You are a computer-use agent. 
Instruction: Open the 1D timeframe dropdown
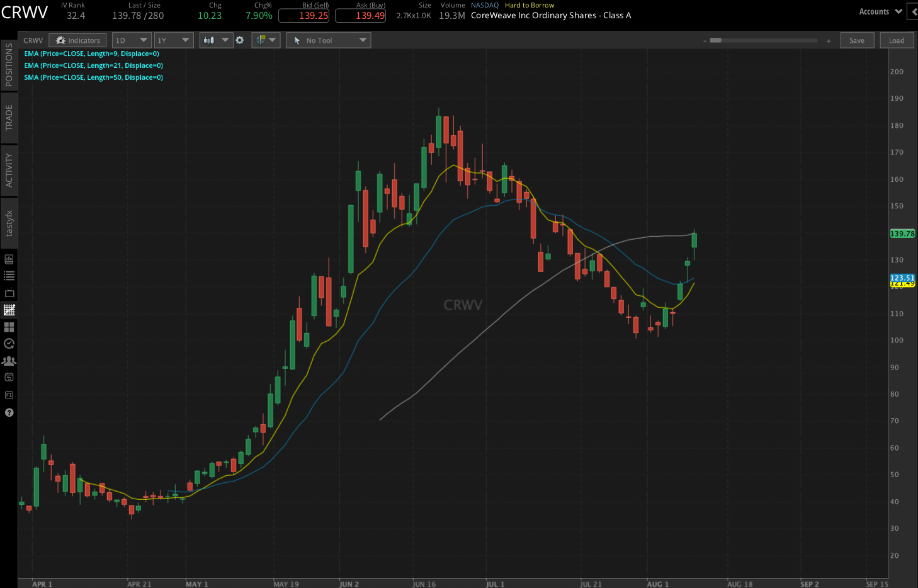[132, 40]
